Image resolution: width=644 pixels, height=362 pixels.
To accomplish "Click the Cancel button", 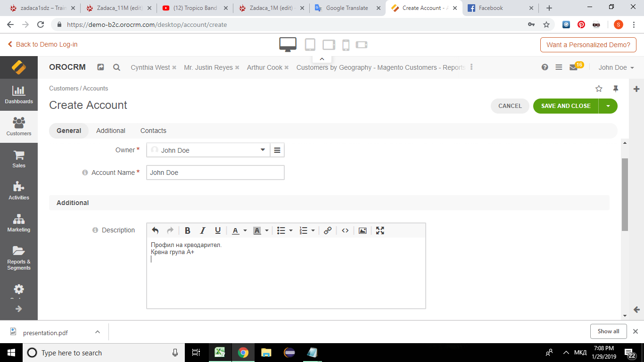I will [x=510, y=106].
